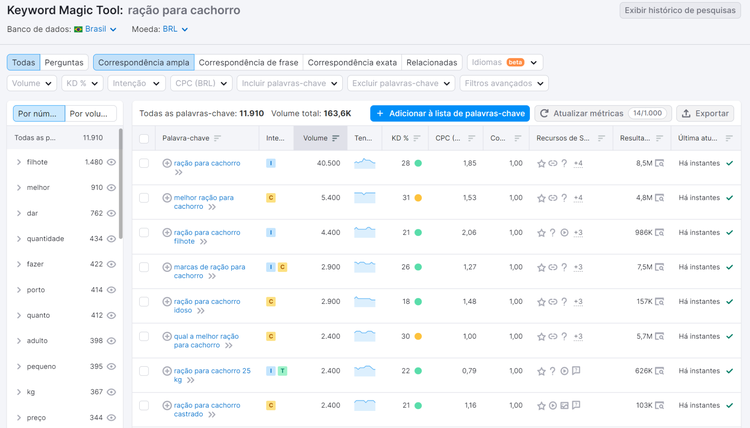Open the Intenção filter dropdown
The image size is (750, 428).
click(136, 83)
